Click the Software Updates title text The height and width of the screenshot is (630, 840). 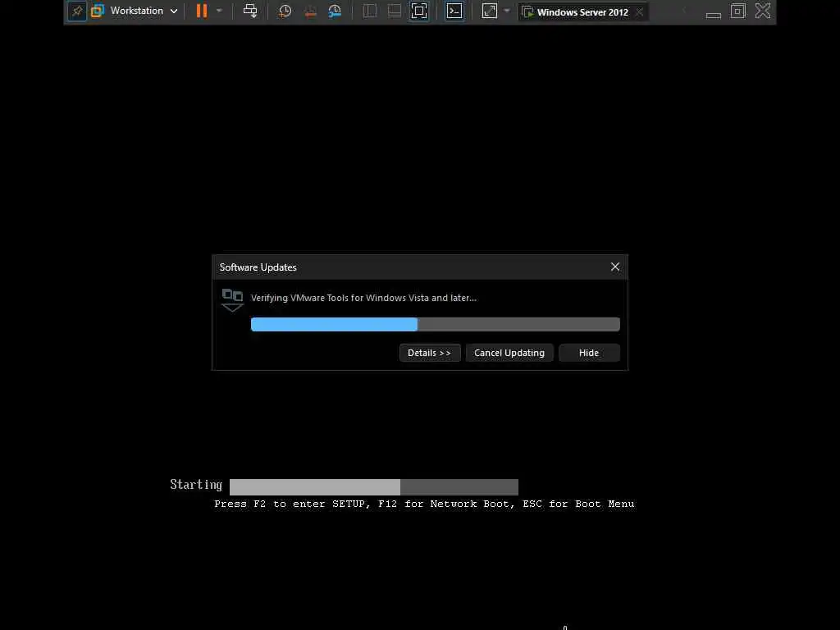[x=258, y=267]
